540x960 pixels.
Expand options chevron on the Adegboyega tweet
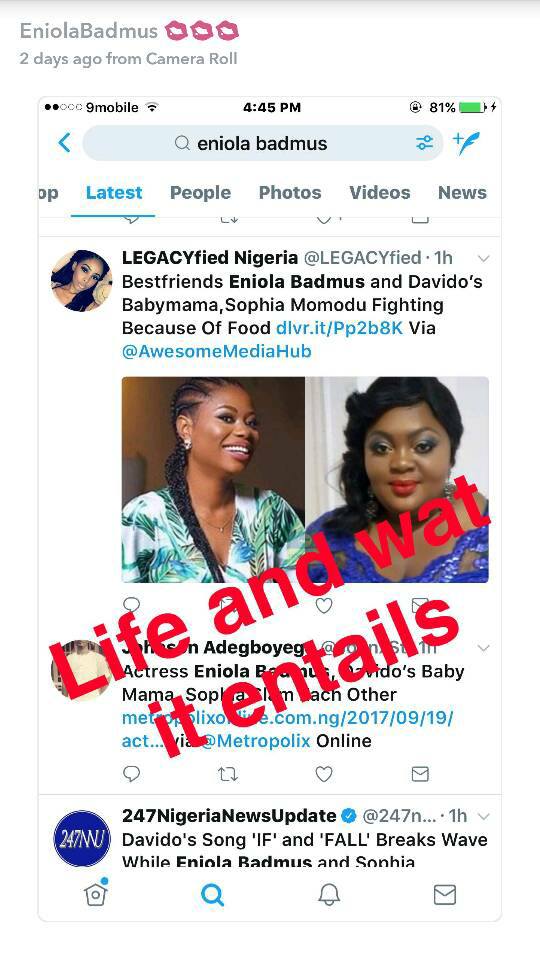pos(484,648)
